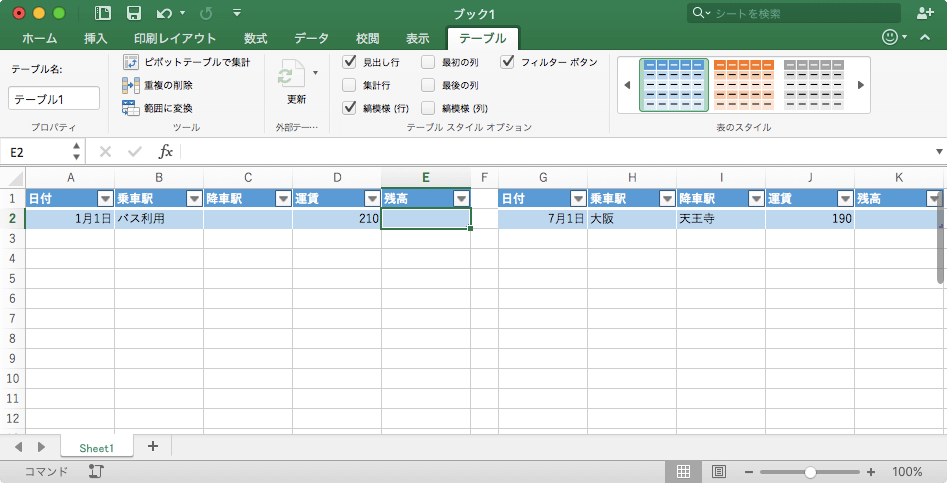Click 重複の削除 button
This screenshot has height=483, width=947.
(x=157, y=85)
